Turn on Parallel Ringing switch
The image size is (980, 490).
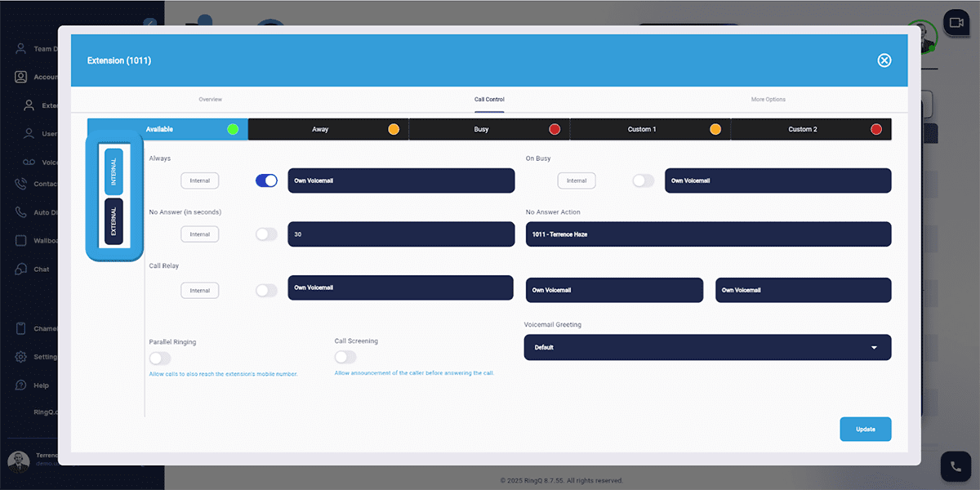coord(160,358)
